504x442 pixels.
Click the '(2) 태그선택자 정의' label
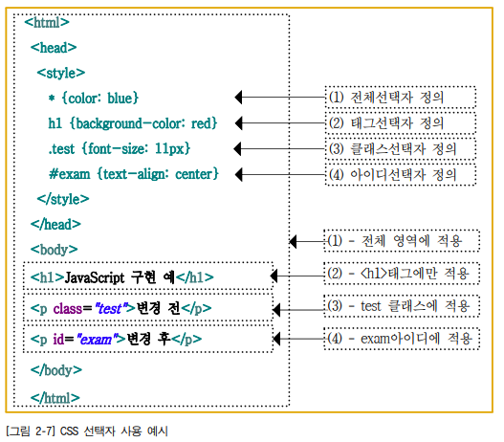[400, 123]
